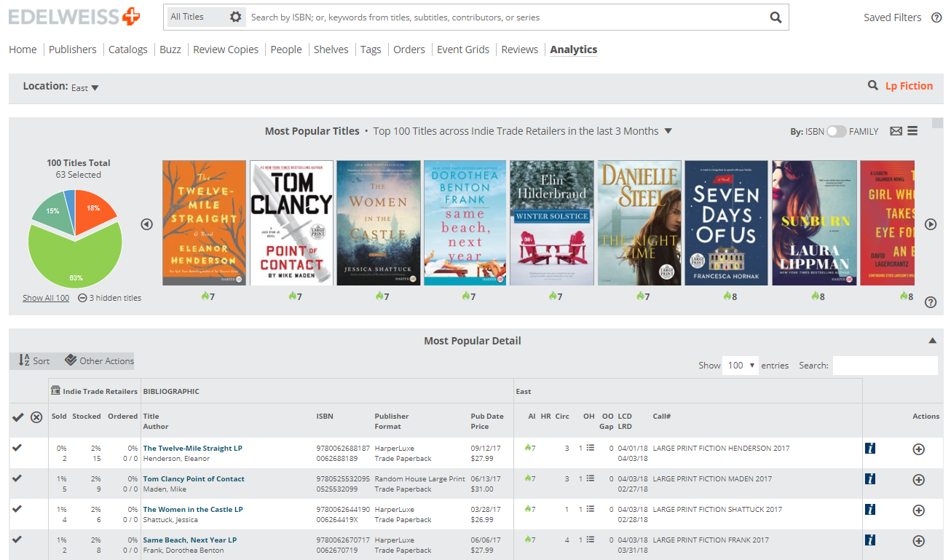Go to Catalogs tab
This screenshot has width=951, height=560.
[127, 50]
